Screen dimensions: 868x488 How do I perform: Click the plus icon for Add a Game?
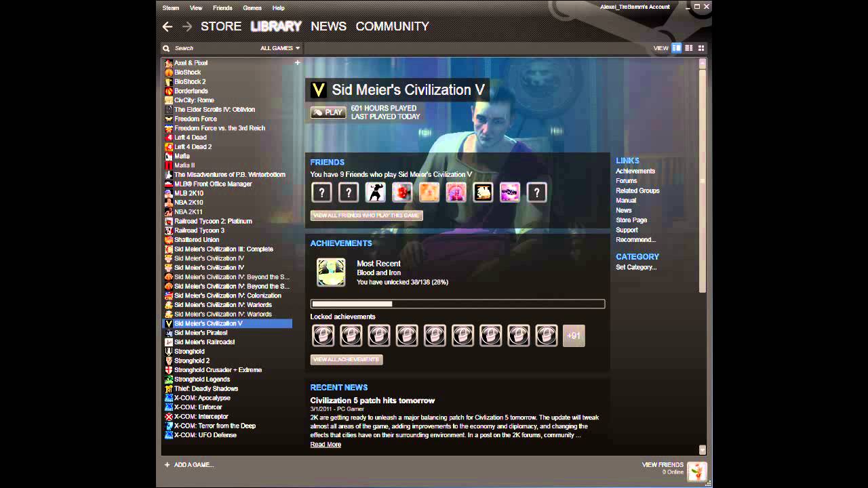point(167,465)
